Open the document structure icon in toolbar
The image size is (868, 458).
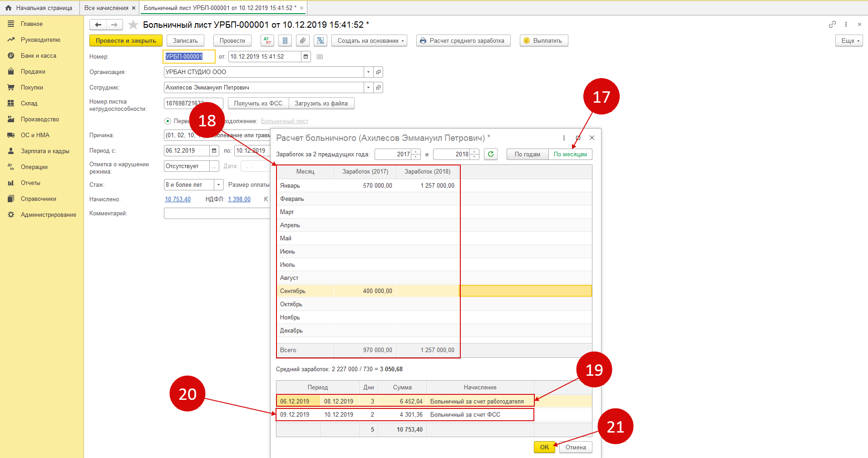click(x=321, y=40)
